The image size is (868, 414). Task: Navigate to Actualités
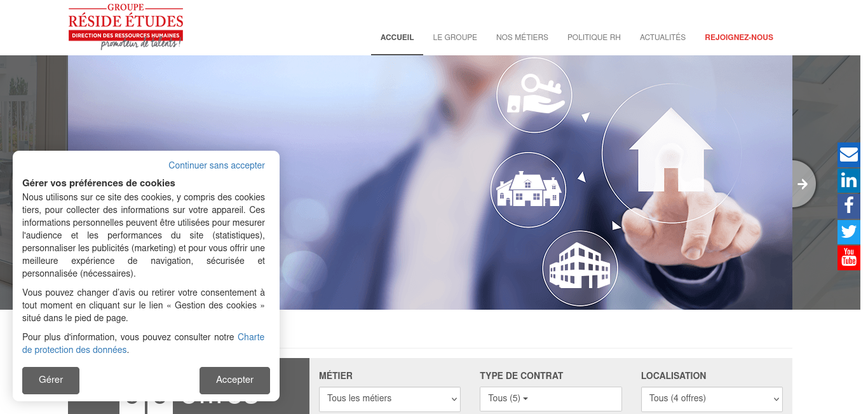pyautogui.click(x=662, y=38)
